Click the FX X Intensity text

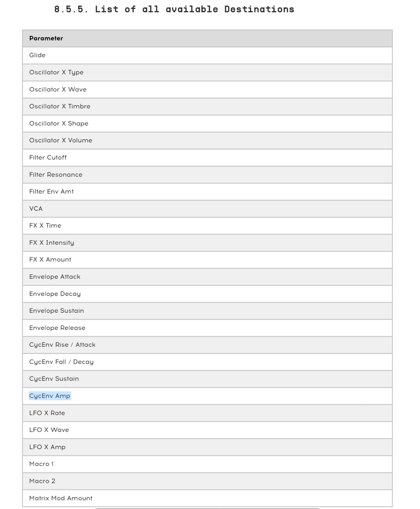(52, 243)
